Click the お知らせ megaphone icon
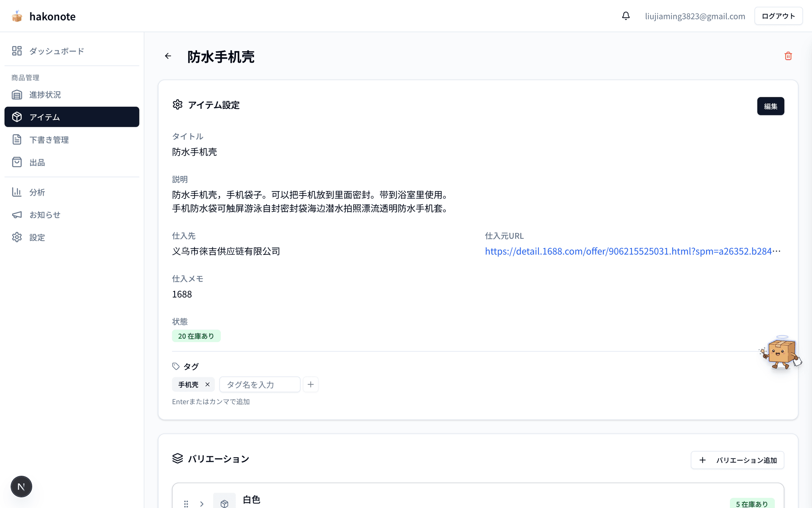 click(16, 215)
